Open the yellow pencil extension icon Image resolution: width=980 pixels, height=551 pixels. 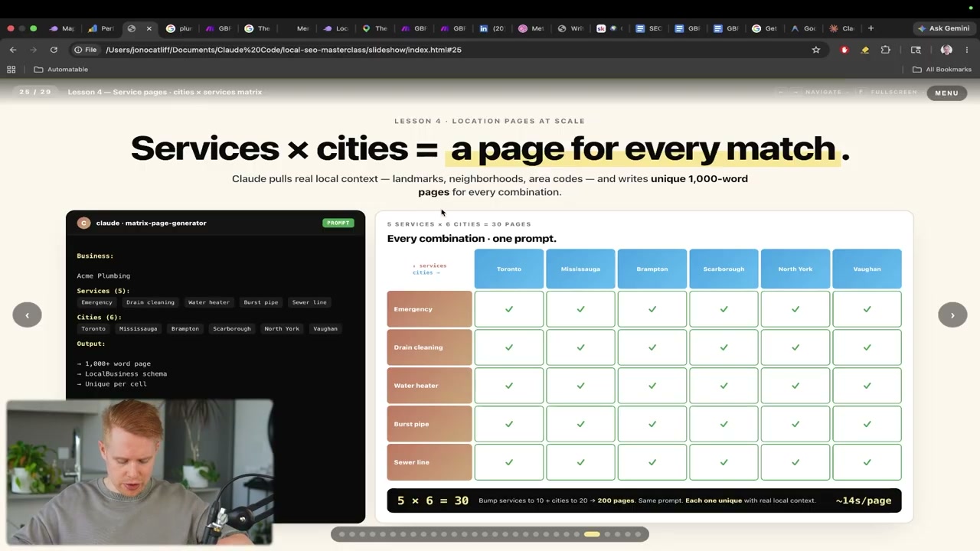(x=865, y=50)
